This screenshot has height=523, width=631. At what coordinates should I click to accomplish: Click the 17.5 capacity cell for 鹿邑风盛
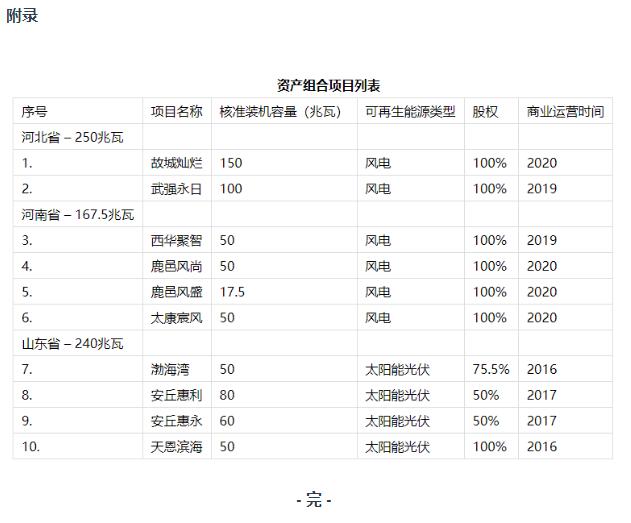[x=232, y=292]
